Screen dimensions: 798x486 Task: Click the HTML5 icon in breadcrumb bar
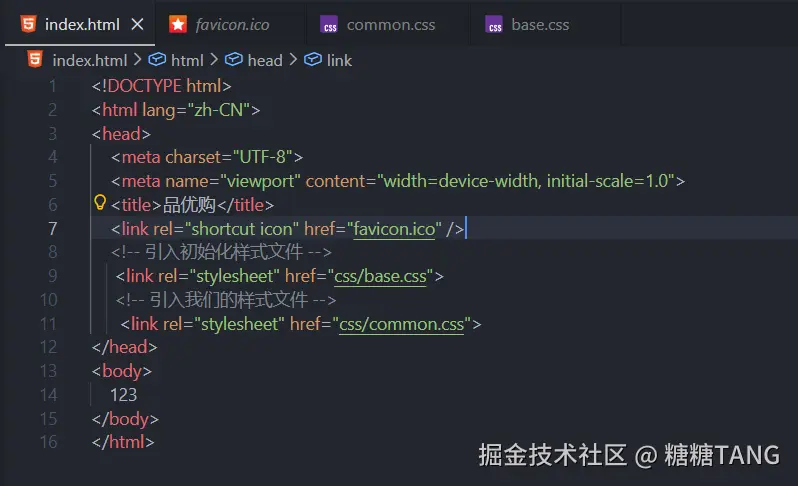tap(35, 60)
